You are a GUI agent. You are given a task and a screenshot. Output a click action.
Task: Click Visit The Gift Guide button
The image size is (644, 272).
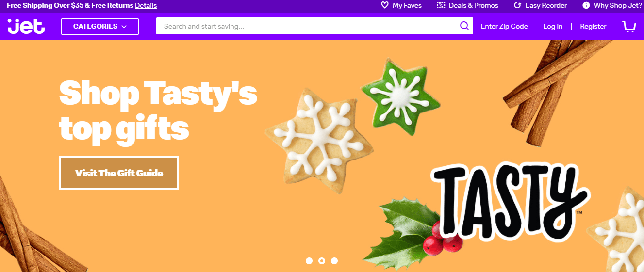[x=119, y=173]
